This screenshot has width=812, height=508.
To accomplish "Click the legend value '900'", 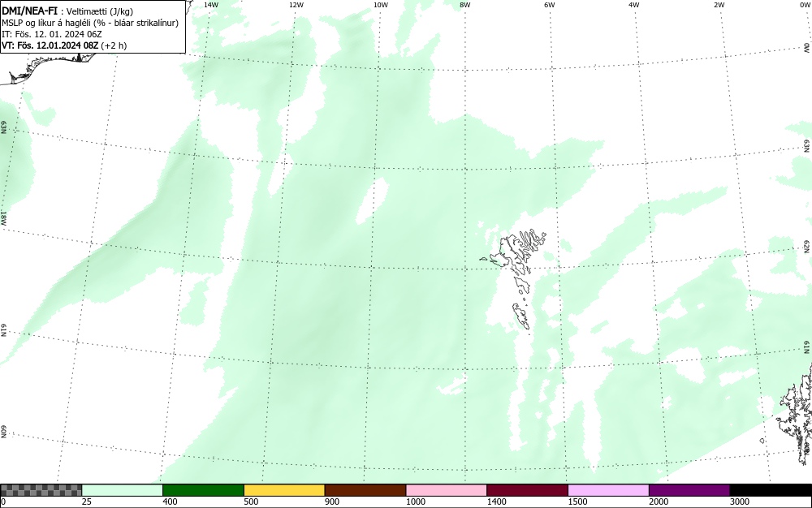I will tap(332, 502).
